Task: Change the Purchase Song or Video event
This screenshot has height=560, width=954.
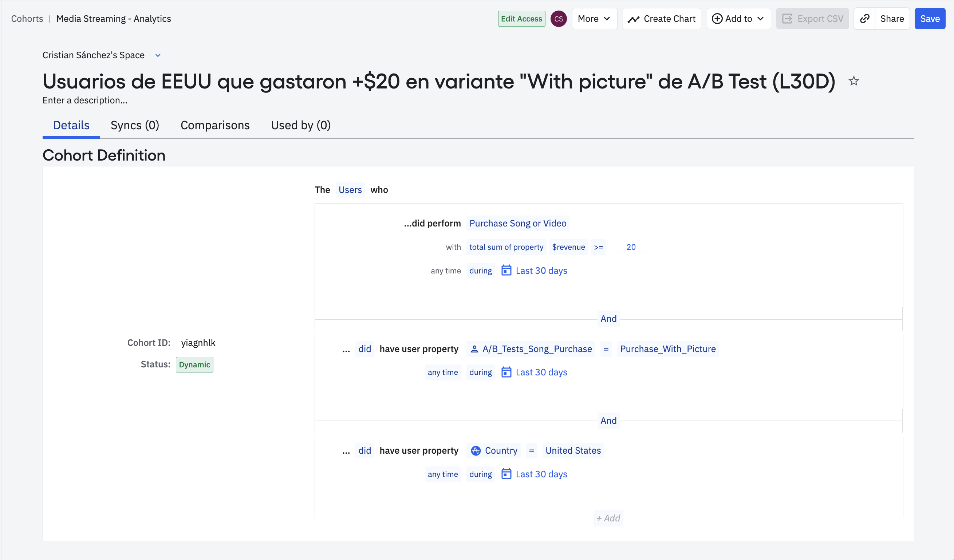Action: tap(517, 223)
